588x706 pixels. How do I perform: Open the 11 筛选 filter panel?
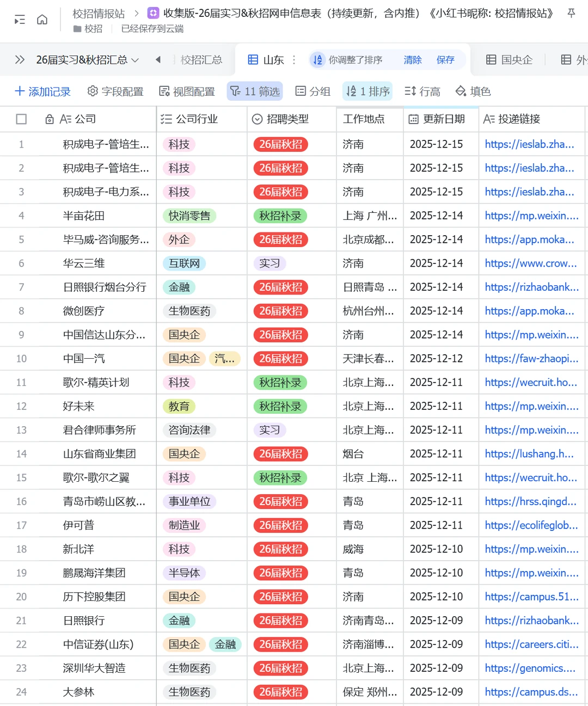click(255, 91)
